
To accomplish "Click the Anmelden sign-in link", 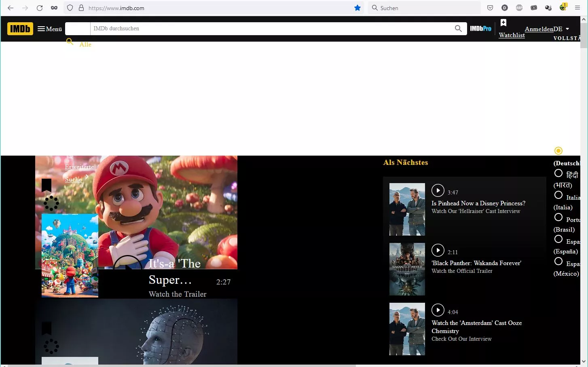I will (539, 29).
